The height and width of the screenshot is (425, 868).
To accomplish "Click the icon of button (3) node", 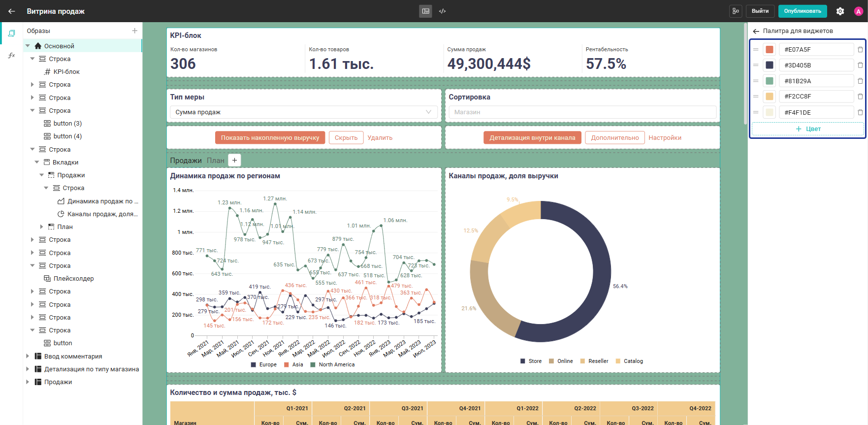I will pyautogui.click(x=47, y=124).
